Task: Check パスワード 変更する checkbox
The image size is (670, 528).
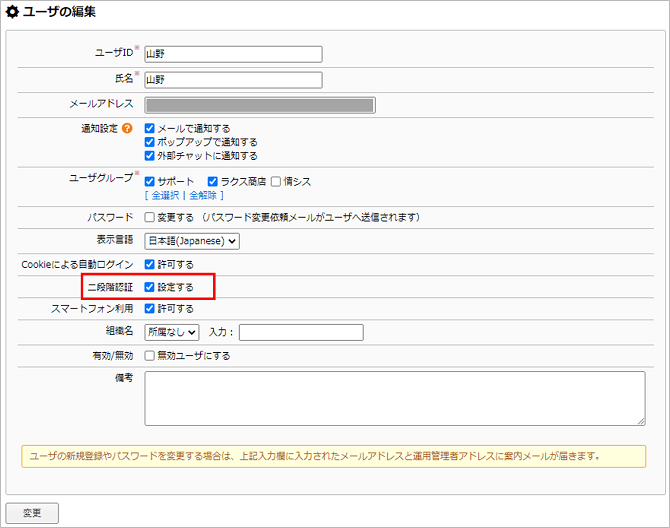Action: [x=149, y=217]
